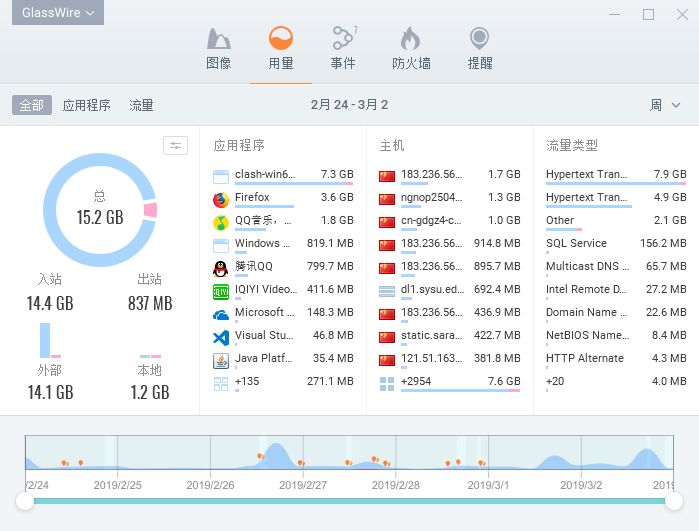Click the teal timeline range bar

click(x=349, y=501)
